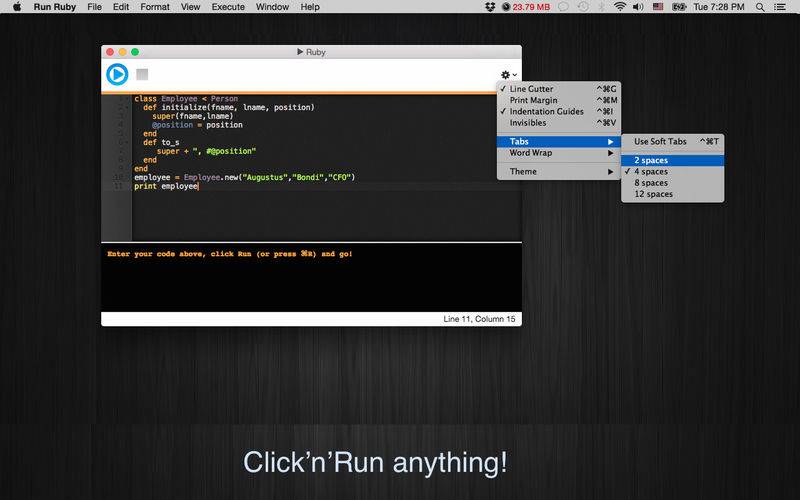Click the Dropbox menu bar icon

[490, 7]
